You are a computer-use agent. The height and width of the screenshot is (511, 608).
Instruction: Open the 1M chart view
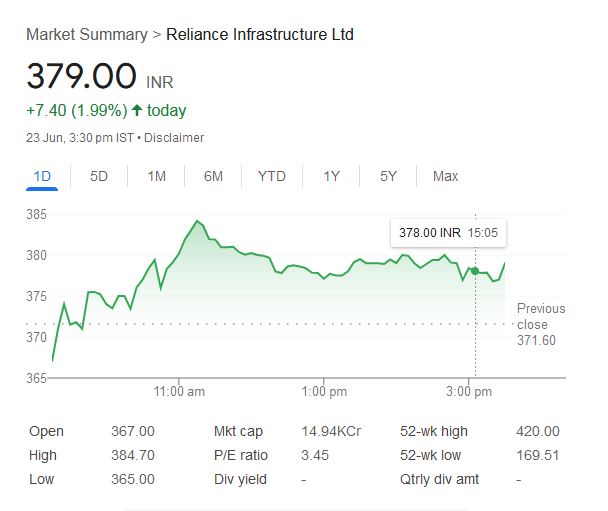tap(156, 176)
